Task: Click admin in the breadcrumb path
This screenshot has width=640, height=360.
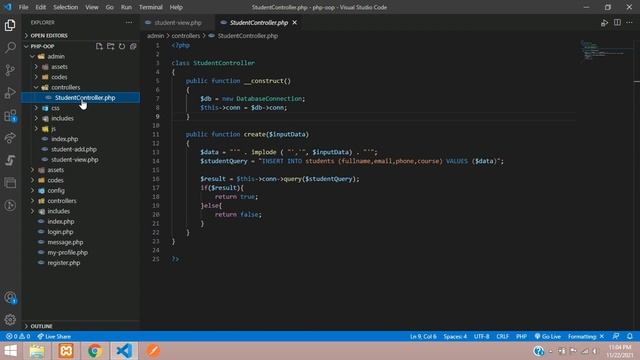Action: pos(156,36)
